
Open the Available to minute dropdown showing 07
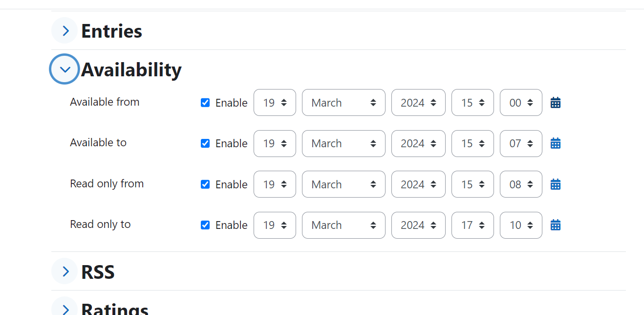pos(521,143)
